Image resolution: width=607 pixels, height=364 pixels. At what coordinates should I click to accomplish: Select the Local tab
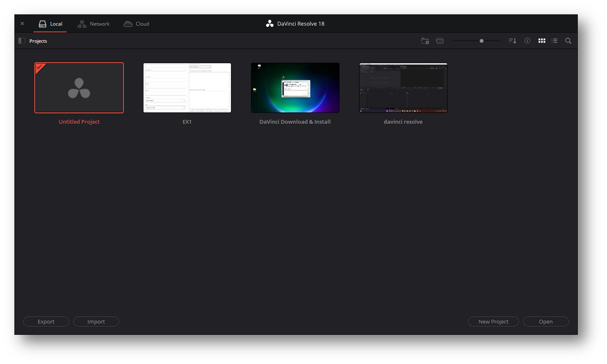50,23
